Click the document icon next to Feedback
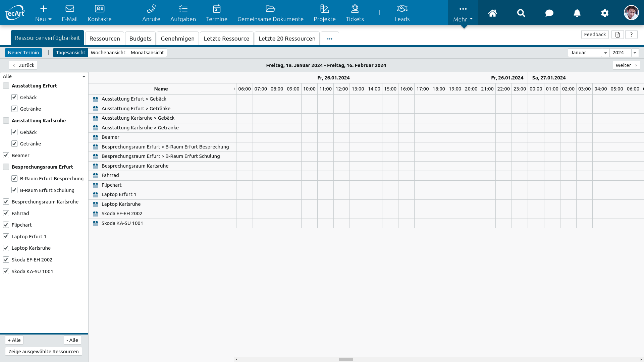The image size is (644, 362). pos(618,35)
